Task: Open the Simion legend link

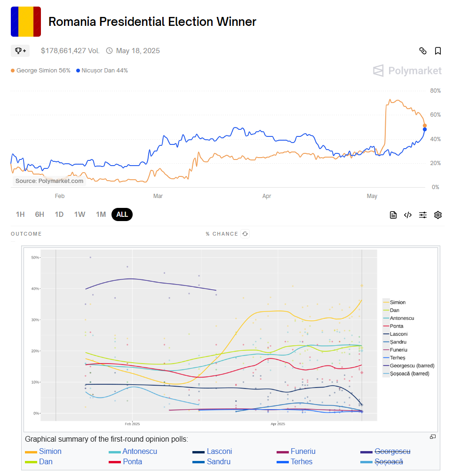Action: (50, 452)
